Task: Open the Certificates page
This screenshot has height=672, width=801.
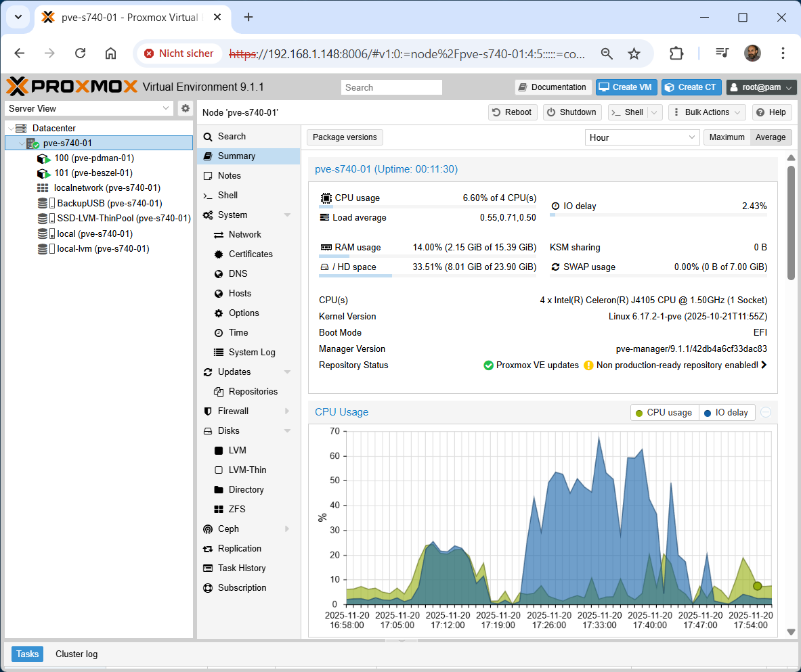Action: click(251, 254)
